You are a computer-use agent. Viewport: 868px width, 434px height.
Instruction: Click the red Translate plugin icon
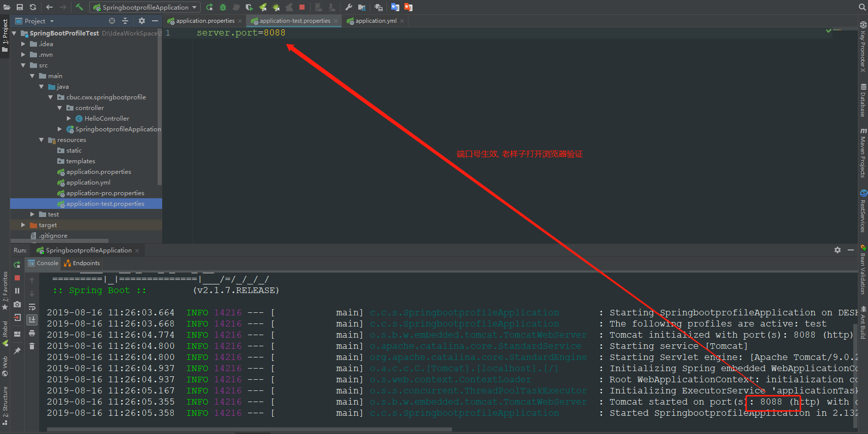408,7
